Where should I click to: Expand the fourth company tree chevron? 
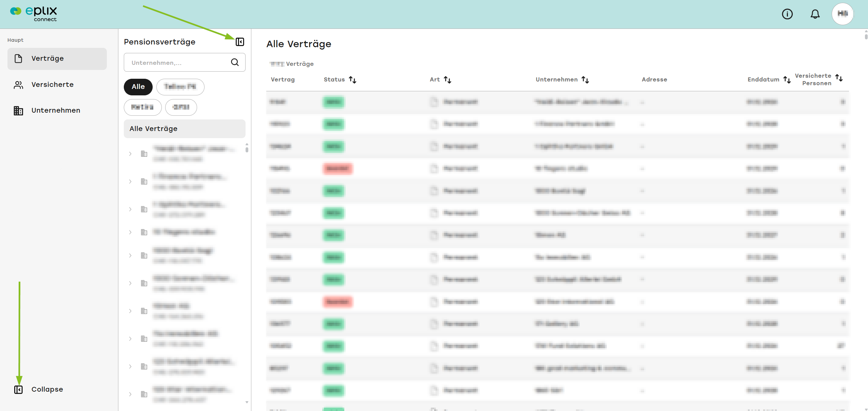(130, 232)
